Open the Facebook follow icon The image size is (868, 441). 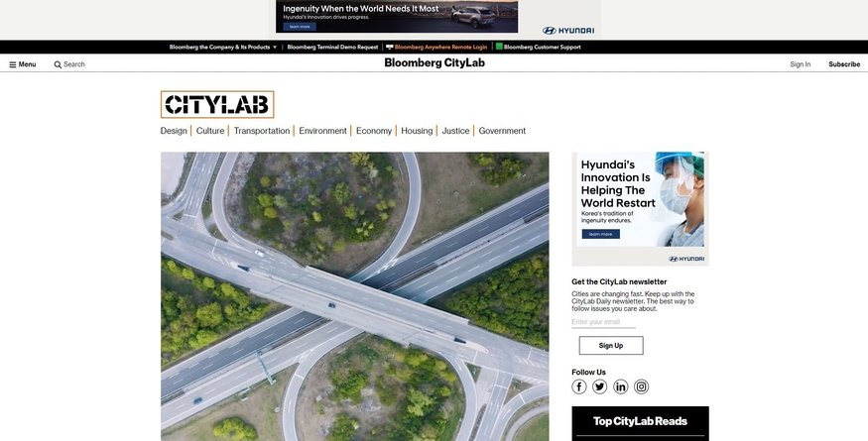pos(579,386)
